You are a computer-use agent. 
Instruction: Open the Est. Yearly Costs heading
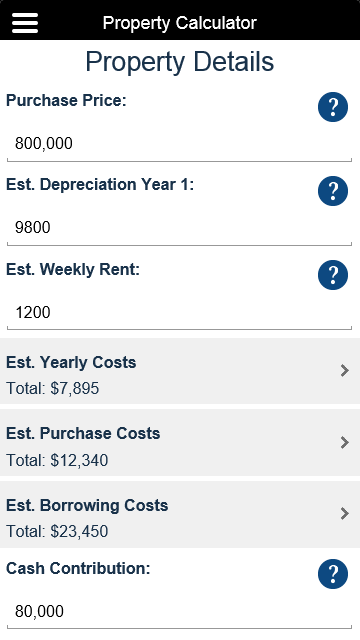pos(71,362)
